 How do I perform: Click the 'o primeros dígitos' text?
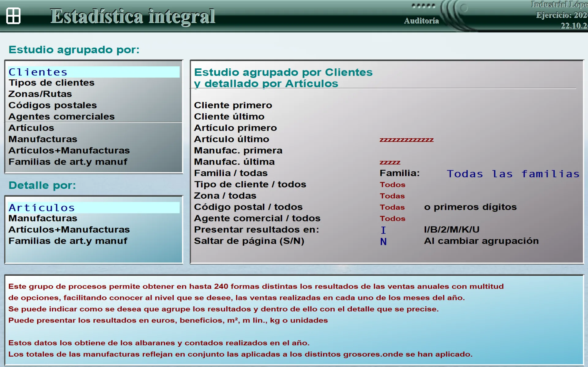[470, 207]
